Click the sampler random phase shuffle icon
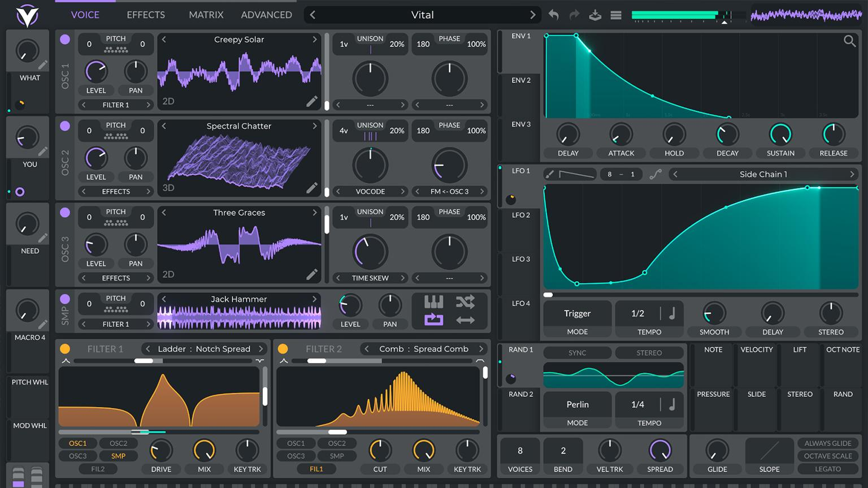Image resolution: width=868 pixels, height=488 pixels. pyautogui.click(x=465, y=302)
